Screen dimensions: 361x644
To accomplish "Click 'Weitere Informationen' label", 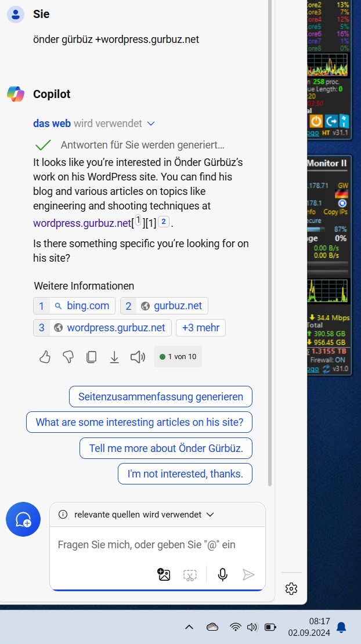I will pos(84,286).
